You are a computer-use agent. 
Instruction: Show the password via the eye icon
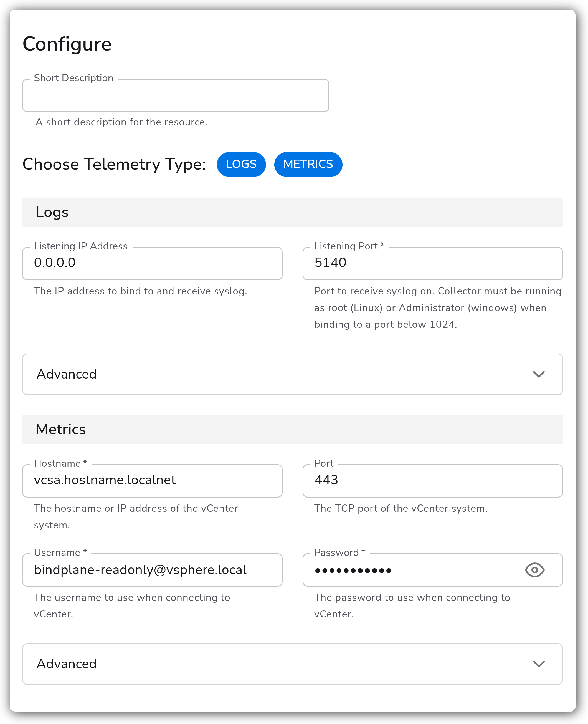click(534, 570)
